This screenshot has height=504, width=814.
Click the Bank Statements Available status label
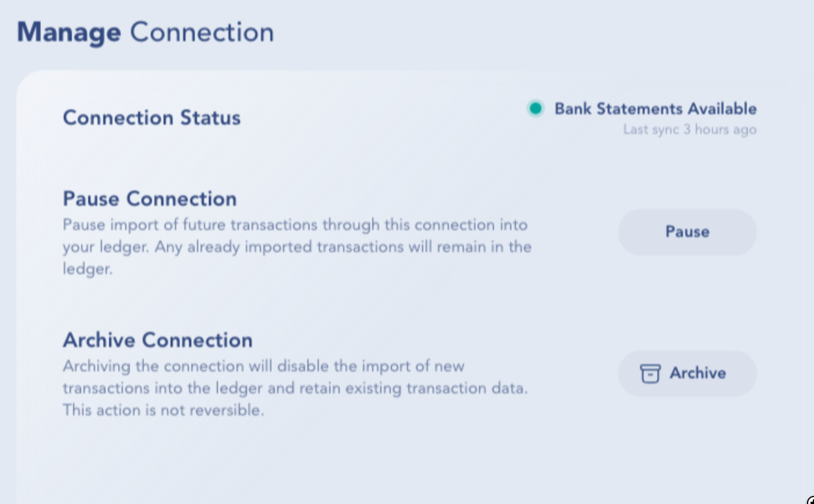(655, 109)
